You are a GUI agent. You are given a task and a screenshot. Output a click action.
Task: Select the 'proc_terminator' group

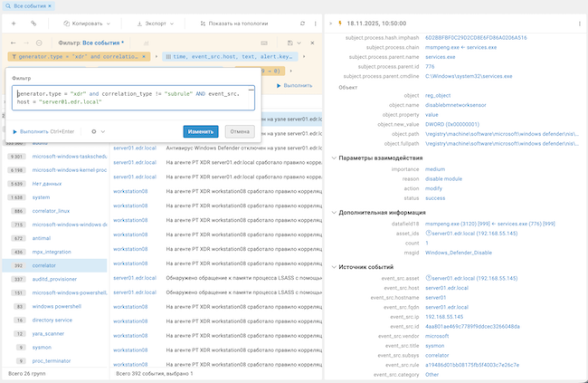tap(52, 361)
